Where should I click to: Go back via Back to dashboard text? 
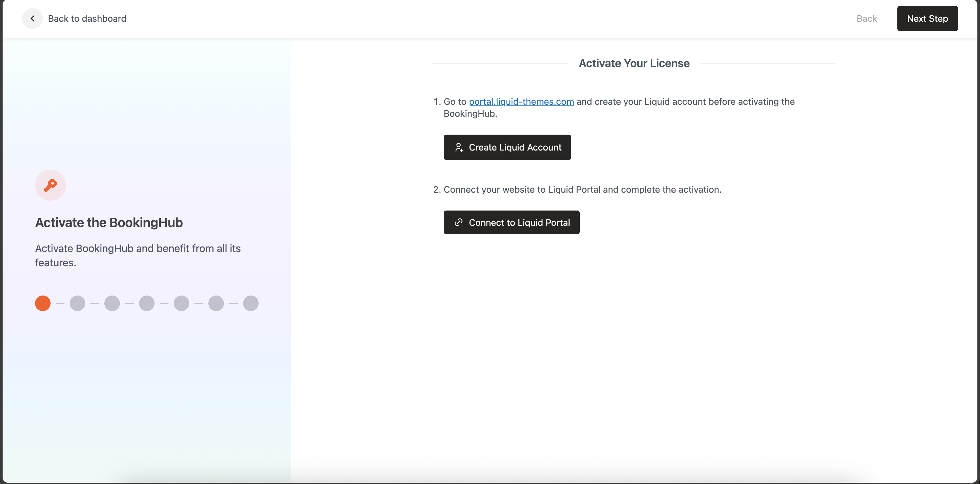point(87,19)
